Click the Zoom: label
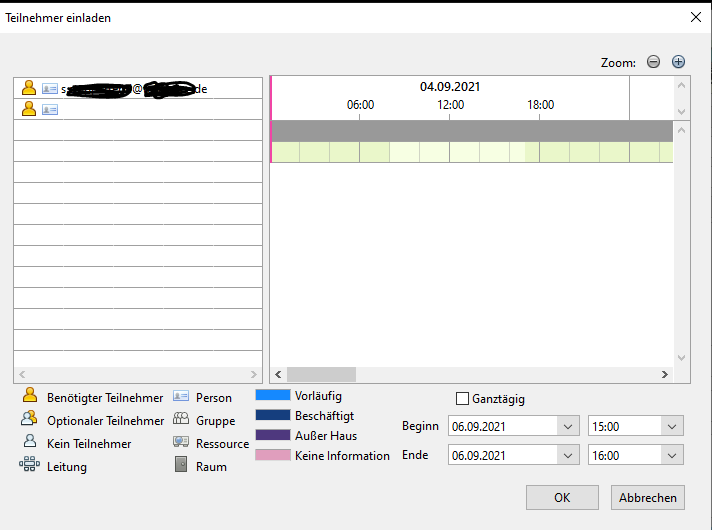 point(618,63)
